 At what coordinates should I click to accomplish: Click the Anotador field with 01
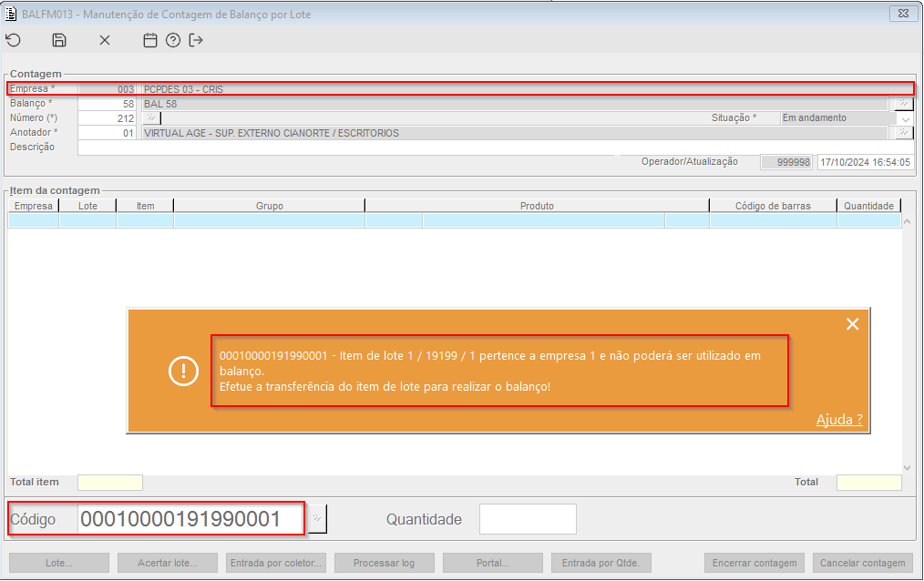[107, 133]
